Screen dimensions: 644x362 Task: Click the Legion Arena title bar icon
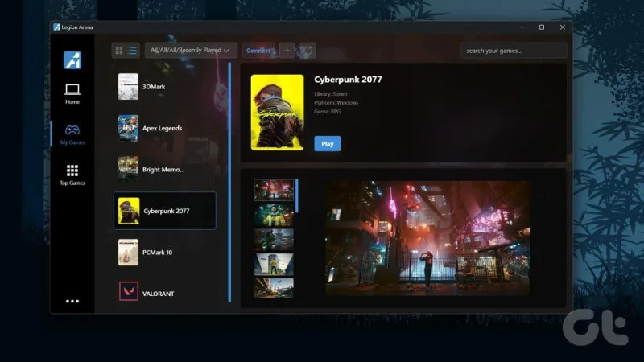(x=56, y=27)
